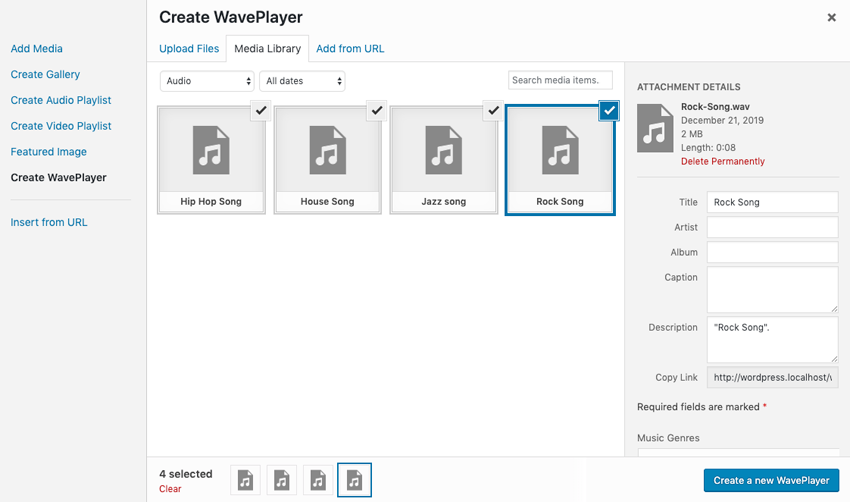Screen dimensions: 850x502
Task: Open Create Audio Playlist from sidebar
Action: click(61, 100)
